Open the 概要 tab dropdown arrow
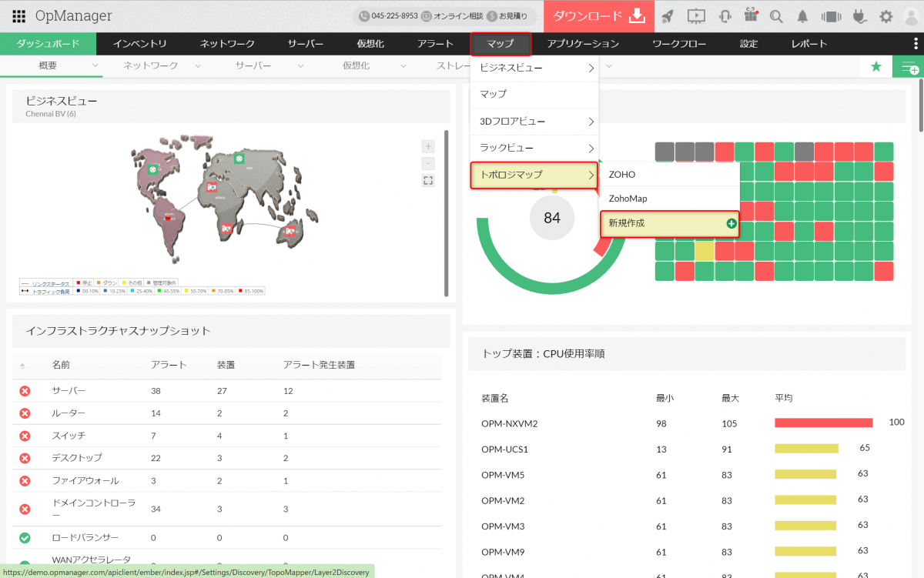The height and width of the screenshot is (578, 924). tap(95, 66)
